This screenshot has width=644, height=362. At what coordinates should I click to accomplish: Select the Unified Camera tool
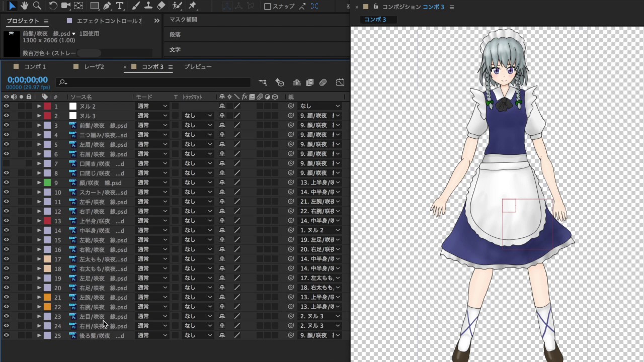click(66, 6)
